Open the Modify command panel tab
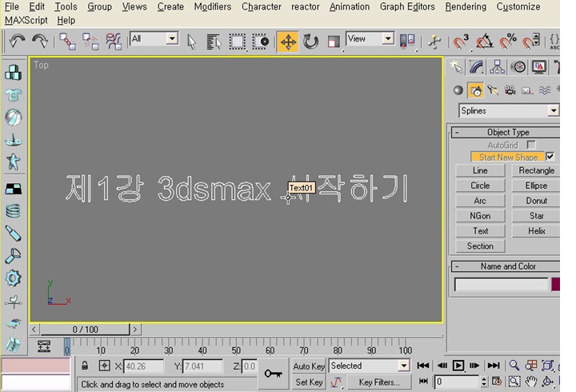Image resolution: width=576 pixels, height=392 pixels. pyautogui.click(x=477, y=67)
